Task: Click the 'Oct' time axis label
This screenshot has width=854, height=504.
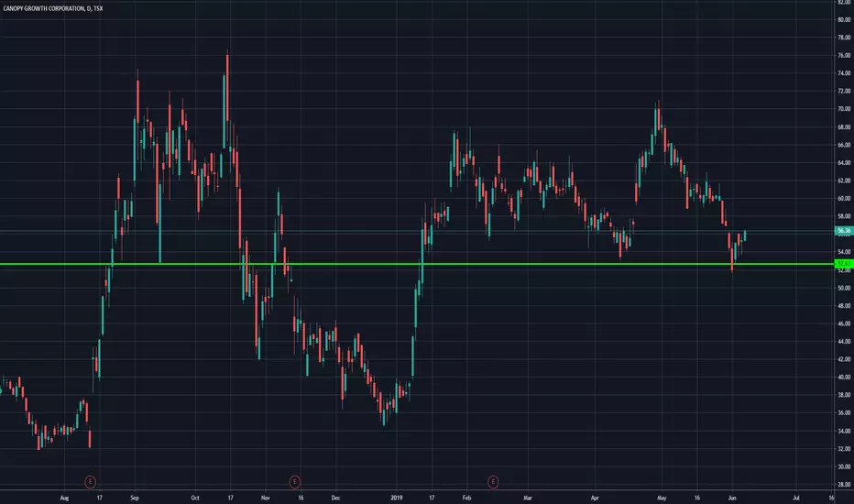Action: click(x=195, y=498)
